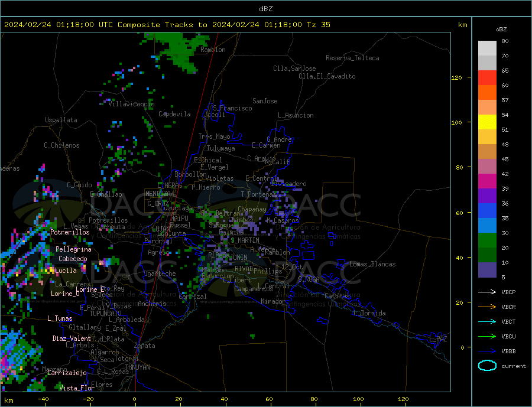Click the 120 tick on right vertical axis
The image size is (532, 407).
click(x=456, y=77)
